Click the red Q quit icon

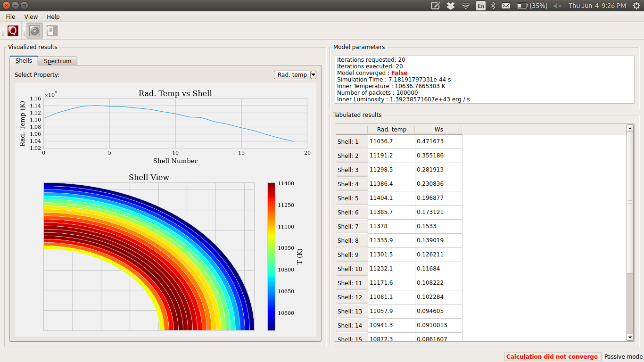click(x=13, y=31)
